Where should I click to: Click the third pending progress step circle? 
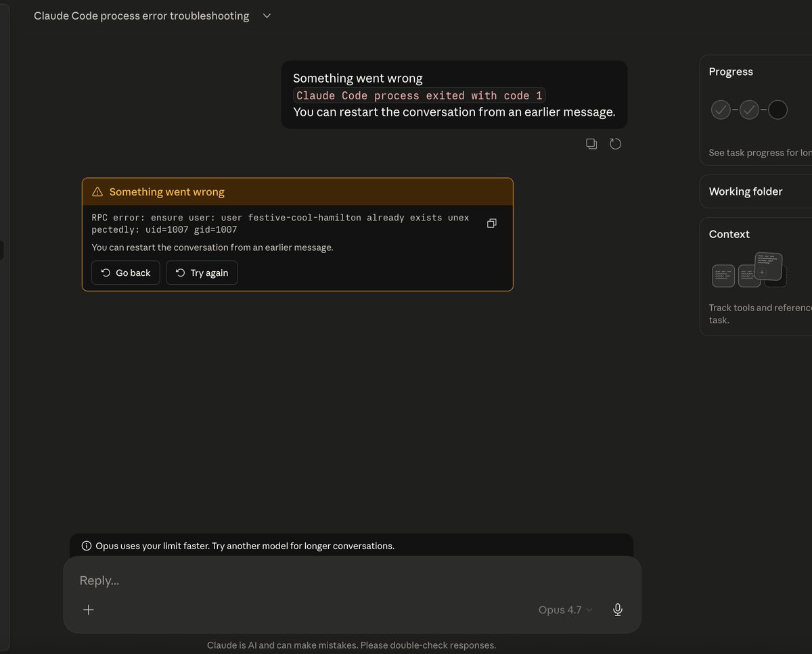pyautogui.click(x=777, y=110)
